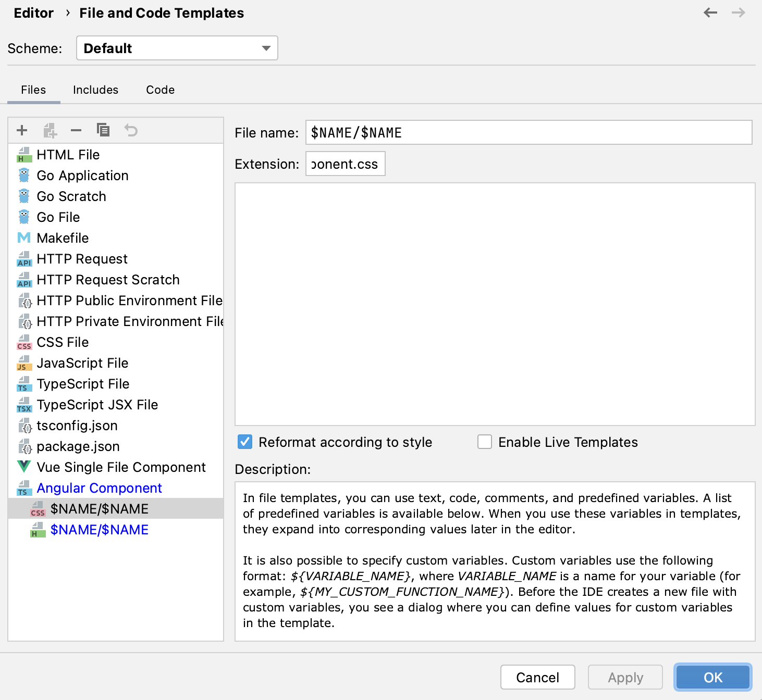Apply the template changes

tap(624, 677)
